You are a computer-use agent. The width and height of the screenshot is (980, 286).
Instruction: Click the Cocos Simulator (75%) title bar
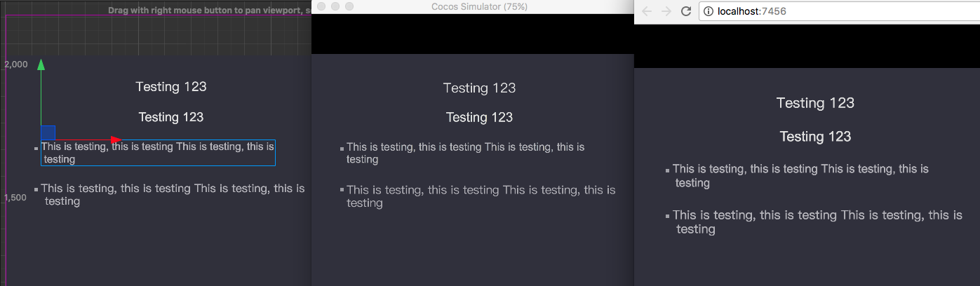tap(479, 6)
